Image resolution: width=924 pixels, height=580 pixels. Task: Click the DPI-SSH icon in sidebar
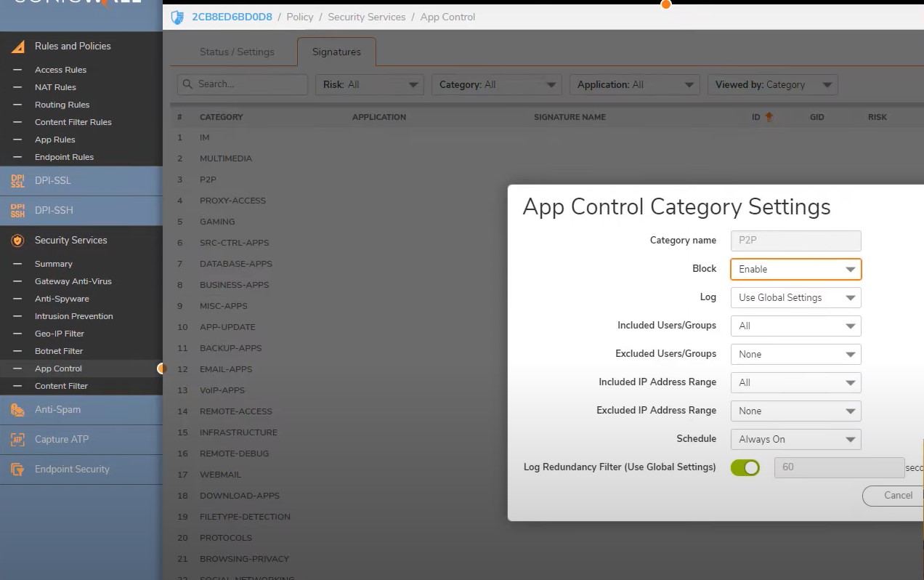tap(17, 211)
